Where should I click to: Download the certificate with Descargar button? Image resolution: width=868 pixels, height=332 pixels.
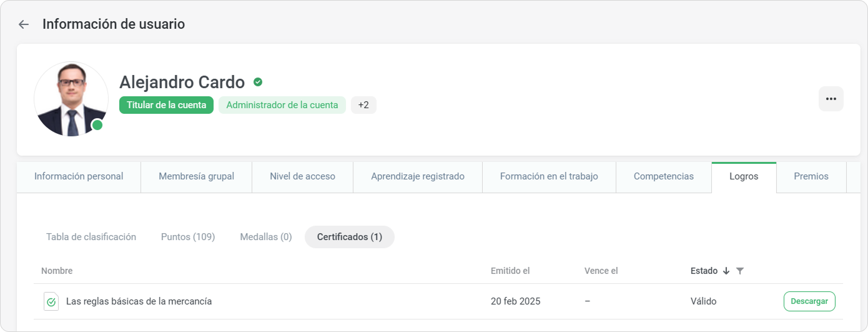[x=809, y=301]
